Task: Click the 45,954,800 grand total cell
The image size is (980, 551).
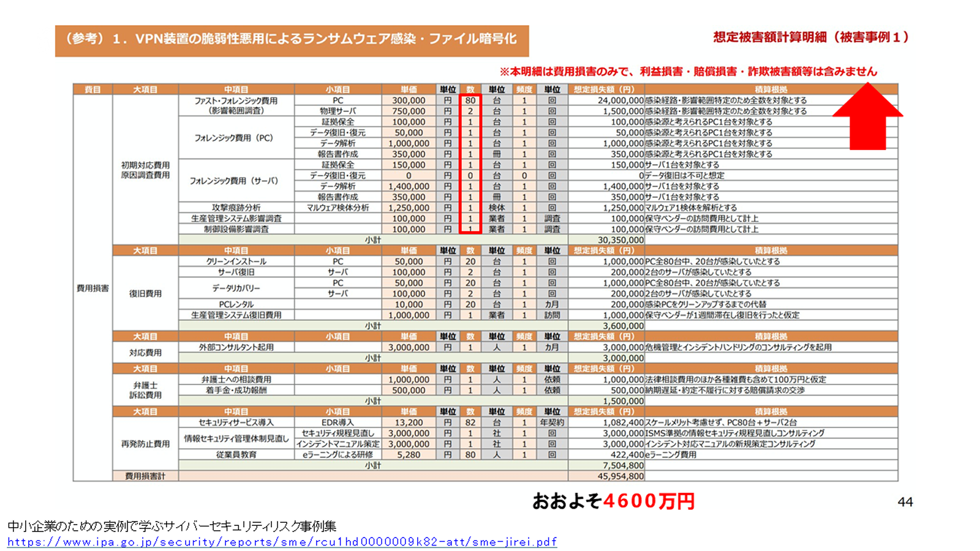Action: click(606, 476)
